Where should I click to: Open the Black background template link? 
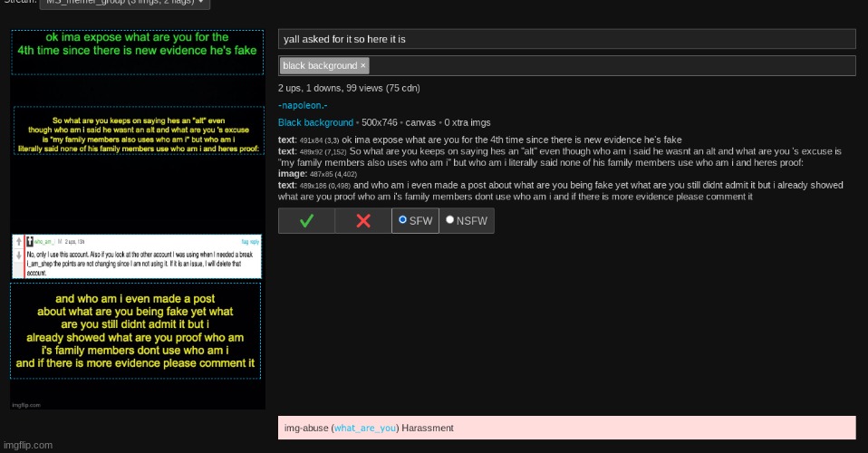click(315, 122)
